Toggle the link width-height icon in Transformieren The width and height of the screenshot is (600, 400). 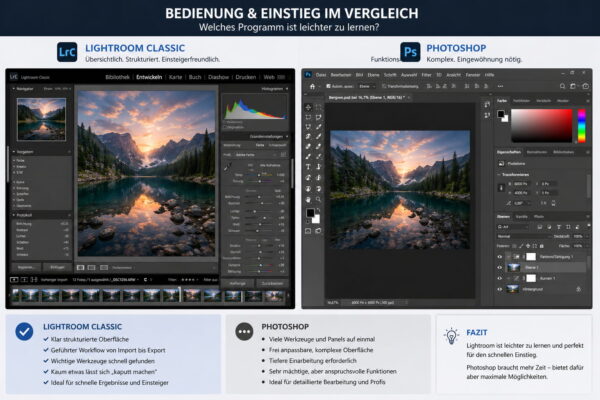tap(501, 188)
